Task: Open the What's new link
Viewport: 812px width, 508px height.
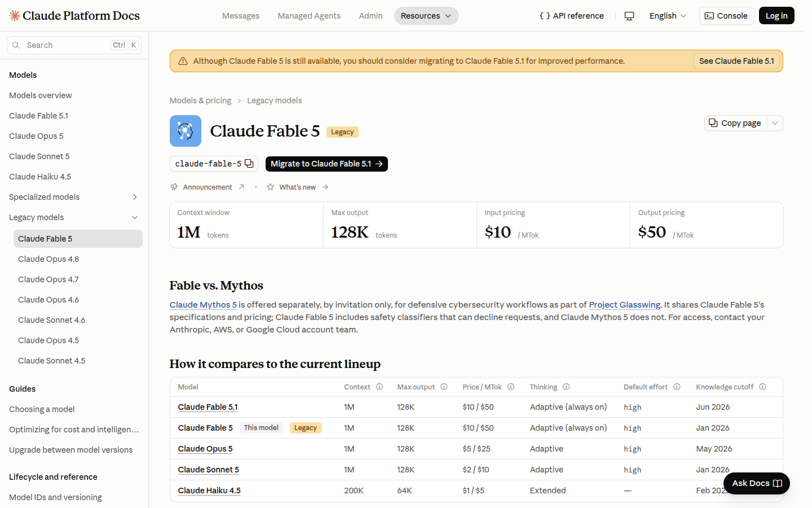Action: [x=298, y=187]
